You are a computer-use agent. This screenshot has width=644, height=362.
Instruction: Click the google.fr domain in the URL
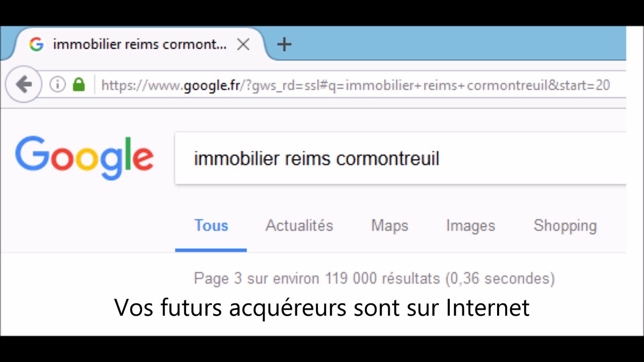(x=211, y=85)
